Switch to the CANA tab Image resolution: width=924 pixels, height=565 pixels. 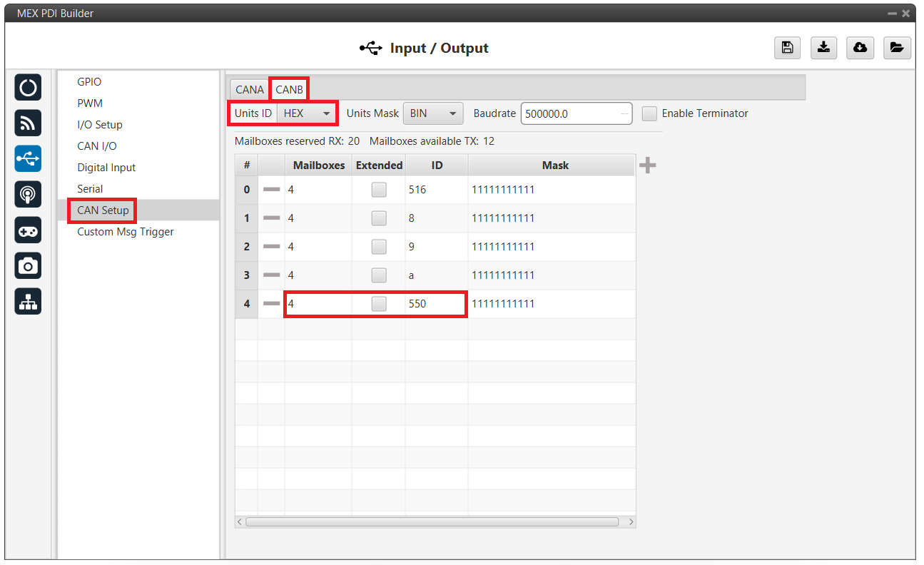[250, 90]
